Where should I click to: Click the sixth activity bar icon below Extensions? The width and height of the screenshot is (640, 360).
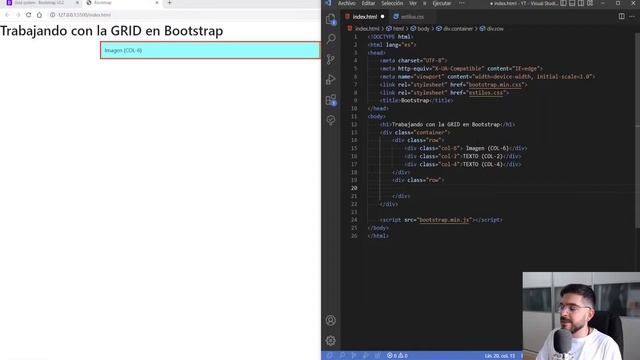coord(331,120)
